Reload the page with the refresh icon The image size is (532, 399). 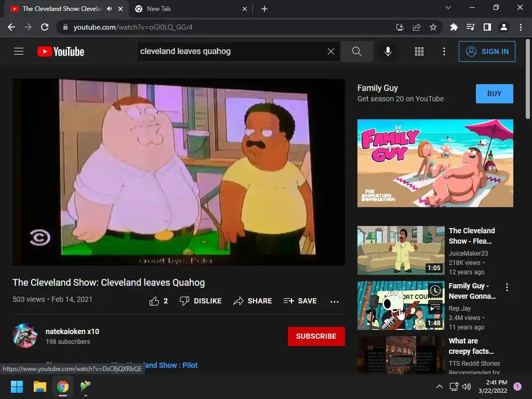pos(45,27)
